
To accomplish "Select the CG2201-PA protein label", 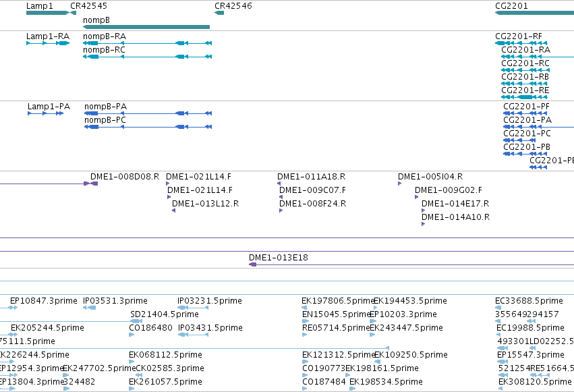I will (527, 120).
